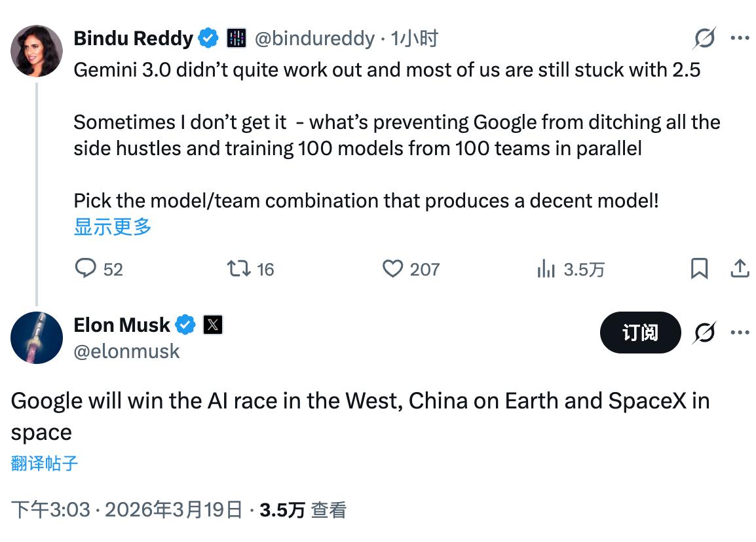Click the verified badge next to Bindu Reddy
This screenshot has width=756, height=542.
point(207,38)
